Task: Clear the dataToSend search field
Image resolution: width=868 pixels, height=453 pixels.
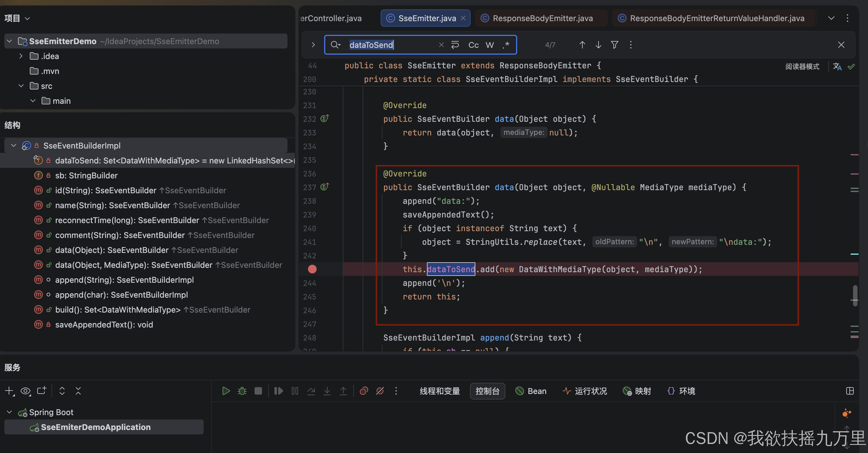Action: click(441, 45)
